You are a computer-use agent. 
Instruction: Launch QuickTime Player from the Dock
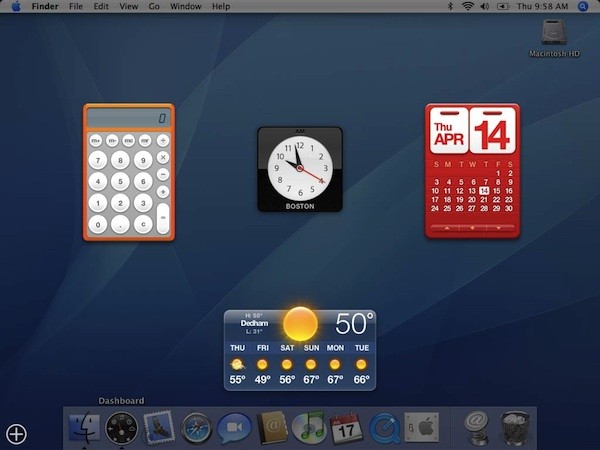[384, 429]
